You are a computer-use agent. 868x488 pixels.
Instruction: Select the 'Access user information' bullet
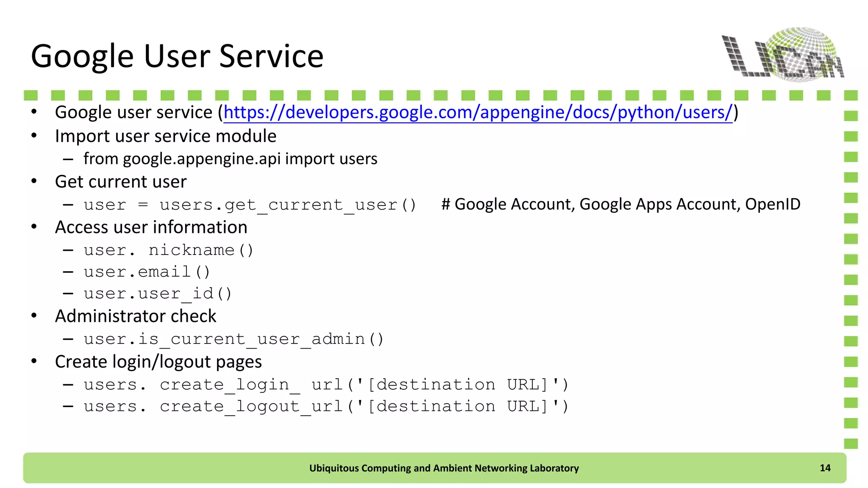151,227
